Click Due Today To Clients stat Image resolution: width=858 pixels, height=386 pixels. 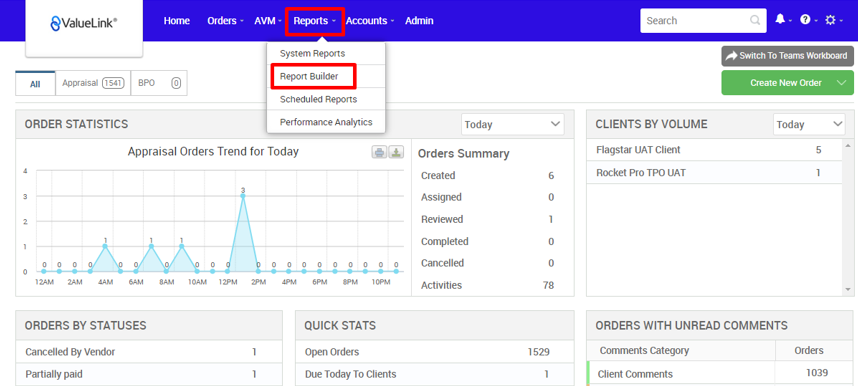[434, 375]
